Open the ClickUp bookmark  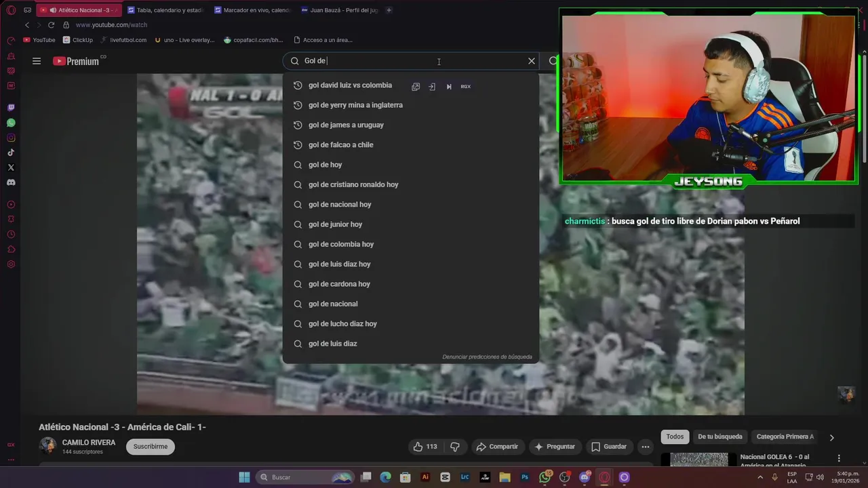coord(77,40)
